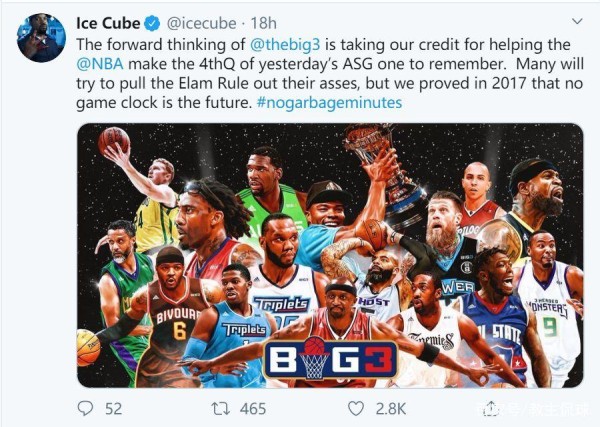Image resolution: width=600 pixels, height=427 pixels.
Task: Open the @thebig3 mention link
Action: (285, 44)
